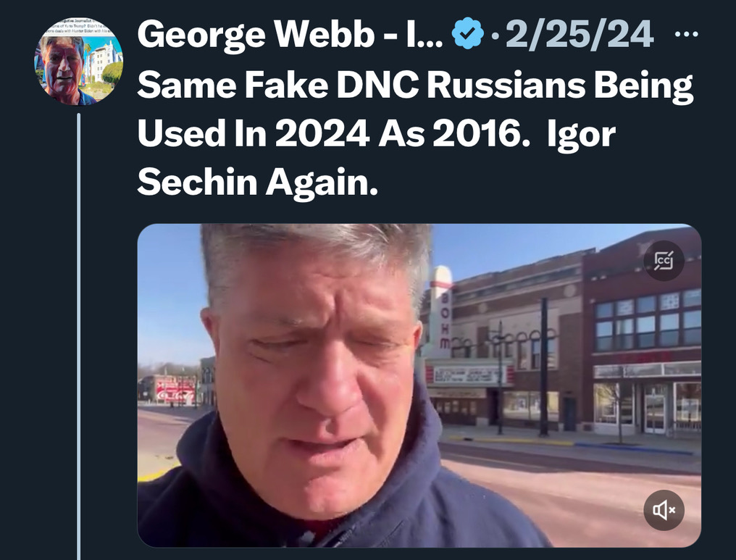Click the blue verified checkmark badge
This screenshot has width=736, height=560.
tap(467, 33)
